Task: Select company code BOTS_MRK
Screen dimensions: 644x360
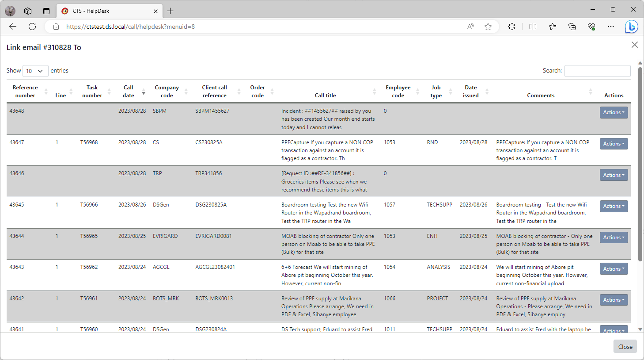Action: (166, 299)
